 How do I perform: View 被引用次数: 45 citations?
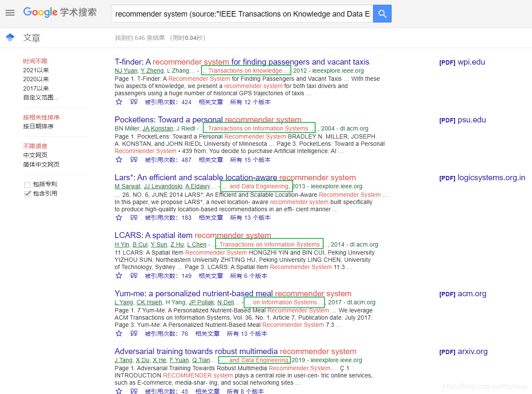[x=166, y=391]
